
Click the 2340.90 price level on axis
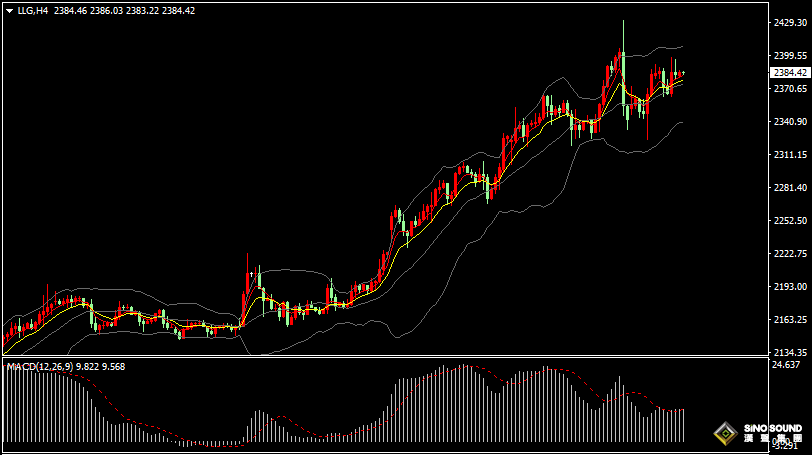[790, 122]
